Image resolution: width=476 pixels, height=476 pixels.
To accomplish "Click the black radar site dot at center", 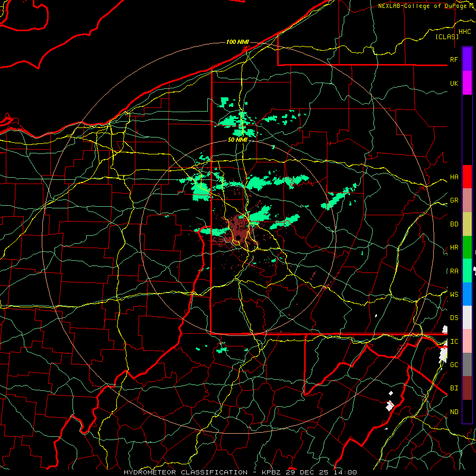I will [x=239, y=237].
